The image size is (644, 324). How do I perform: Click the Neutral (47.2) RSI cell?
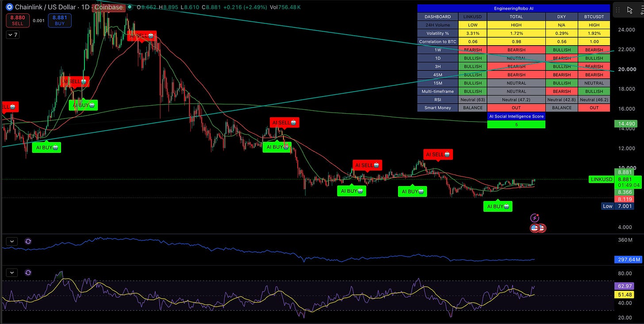516,100
